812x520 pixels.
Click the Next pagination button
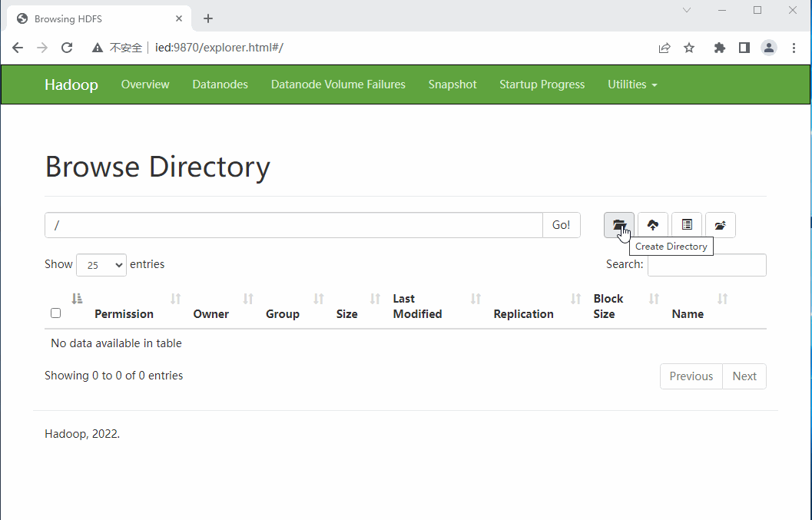pos(744,376)
